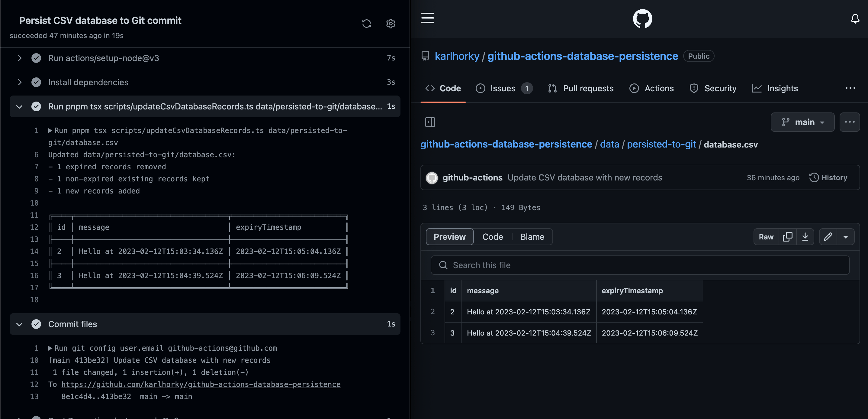Switch to Code file view
868x419 pixels.
click(493, 237)
